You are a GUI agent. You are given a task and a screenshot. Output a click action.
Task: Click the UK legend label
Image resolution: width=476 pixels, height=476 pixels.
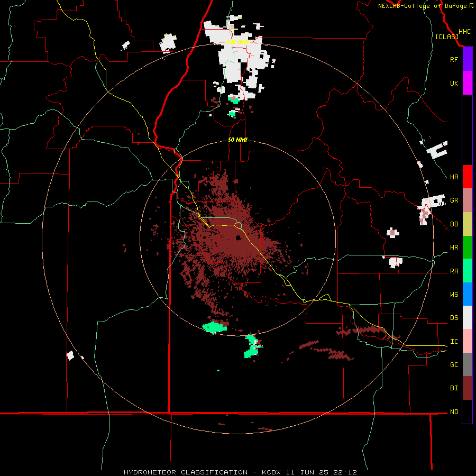click(454, 83)
